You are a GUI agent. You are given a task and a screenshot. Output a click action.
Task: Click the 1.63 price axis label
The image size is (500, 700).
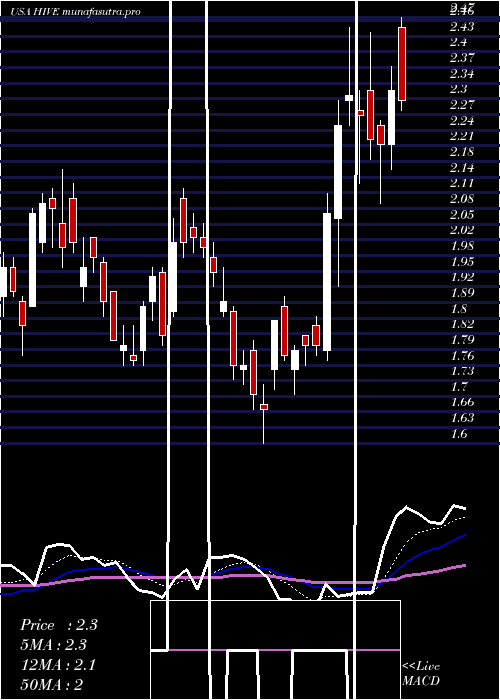tap(462, 418)
